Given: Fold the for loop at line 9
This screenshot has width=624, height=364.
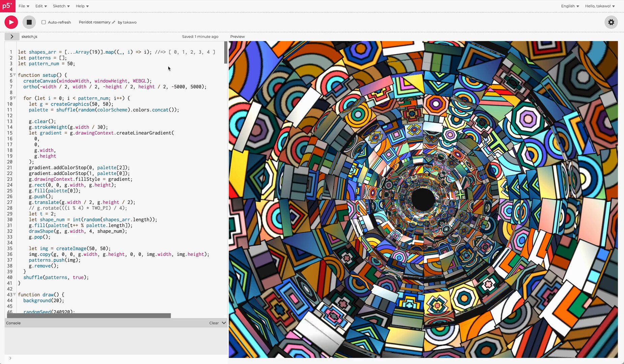Looking at the screenshot, I should (x=15, y=98).
